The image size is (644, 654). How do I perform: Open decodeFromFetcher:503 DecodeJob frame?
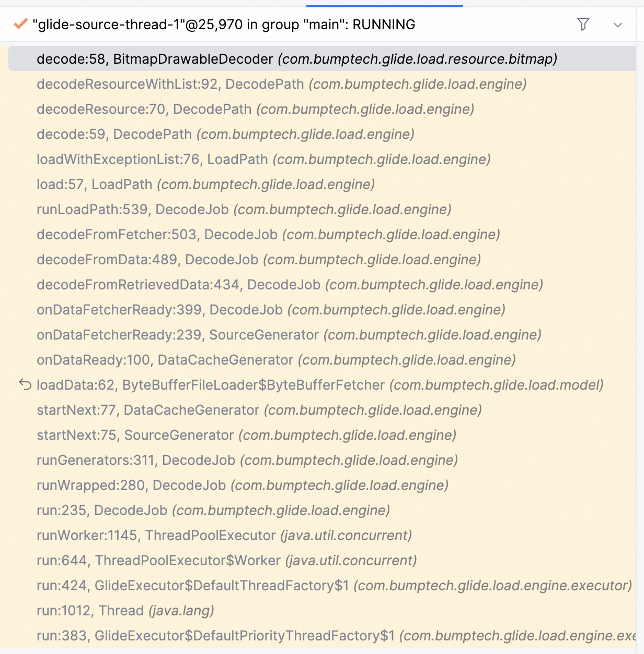point(268,235)
